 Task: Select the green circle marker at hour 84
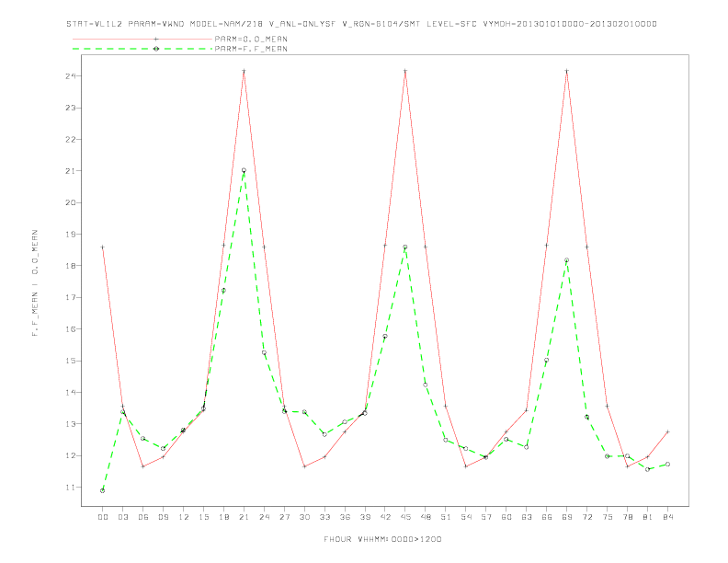pos(667,464)
